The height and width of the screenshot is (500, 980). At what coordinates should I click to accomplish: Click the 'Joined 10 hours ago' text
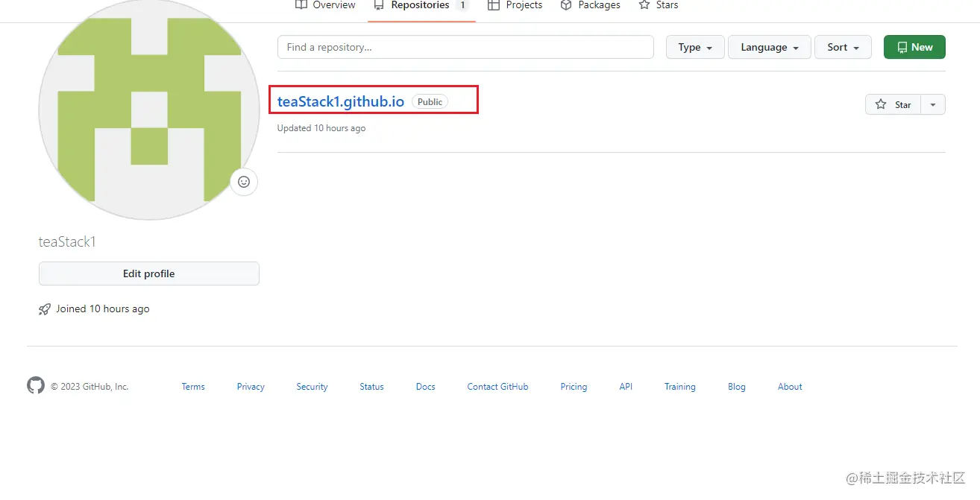[103, 308]
